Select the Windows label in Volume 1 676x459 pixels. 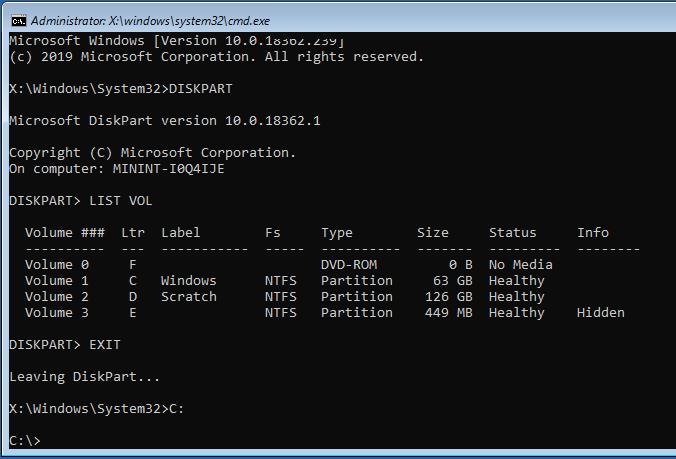click(x=188, y=281)
